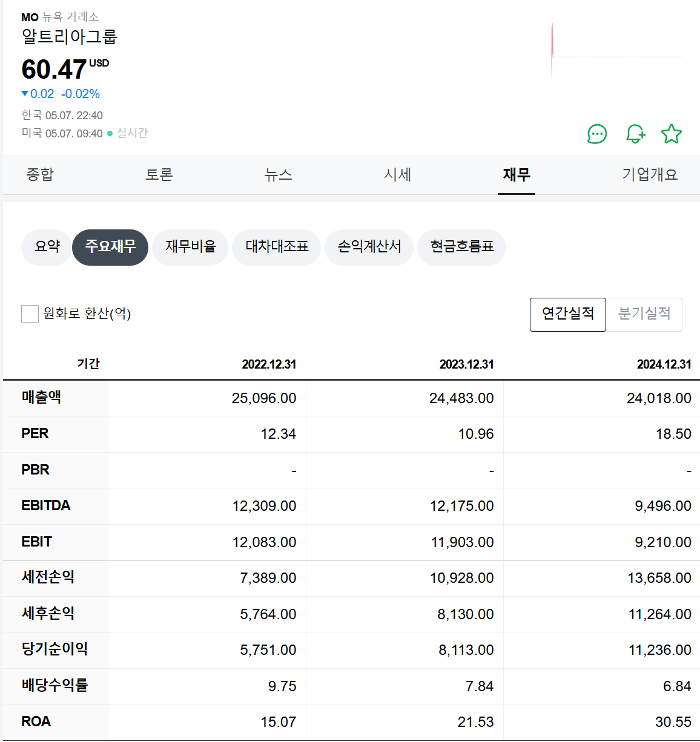Image resolution: width=700 pixels, height=742 pixels.
Task: Add stock to favorites with star icon
Action: pos(672,134)
